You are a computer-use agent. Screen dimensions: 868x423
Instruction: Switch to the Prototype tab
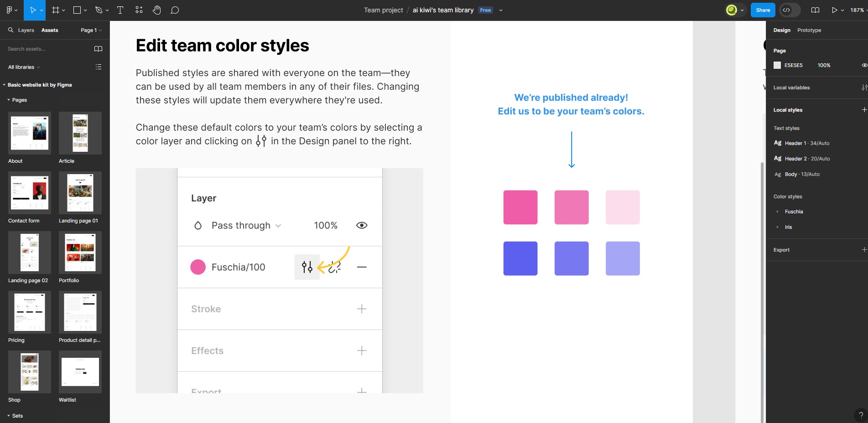coord(809,30)
